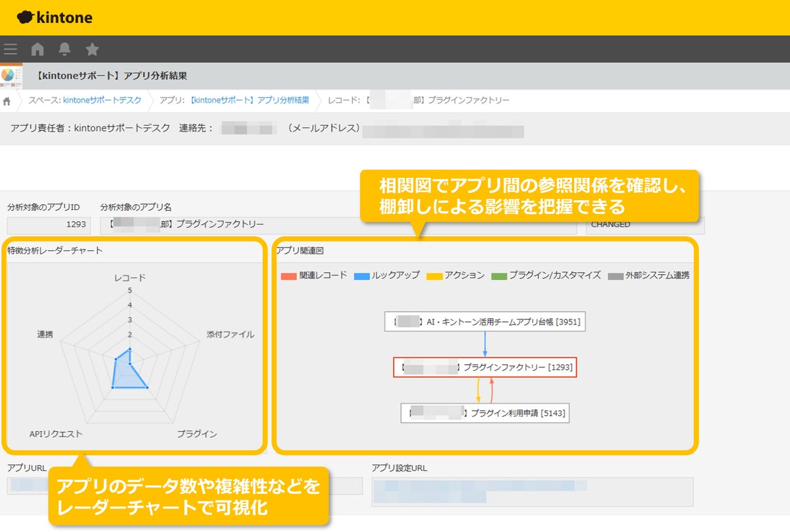The height and width of the screenshot is (532, 790).
Task: Select the red-bordered node プラグインファクトリー [1293]
Action: click(x=485, y=367)
